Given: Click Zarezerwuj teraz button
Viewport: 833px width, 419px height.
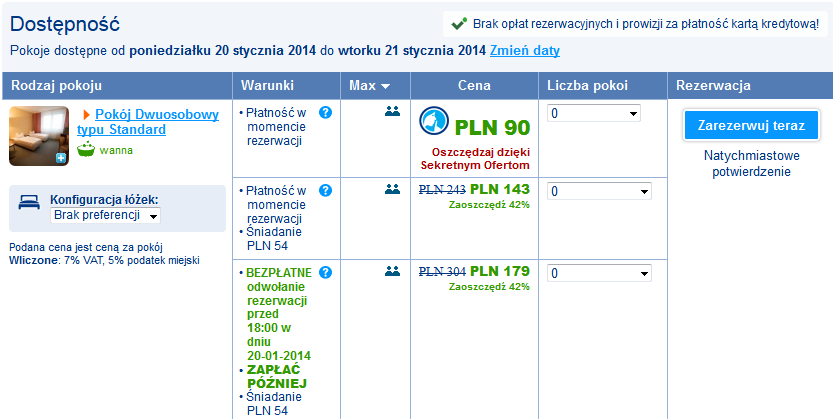Looking at the screenshot, I should 751,126.
